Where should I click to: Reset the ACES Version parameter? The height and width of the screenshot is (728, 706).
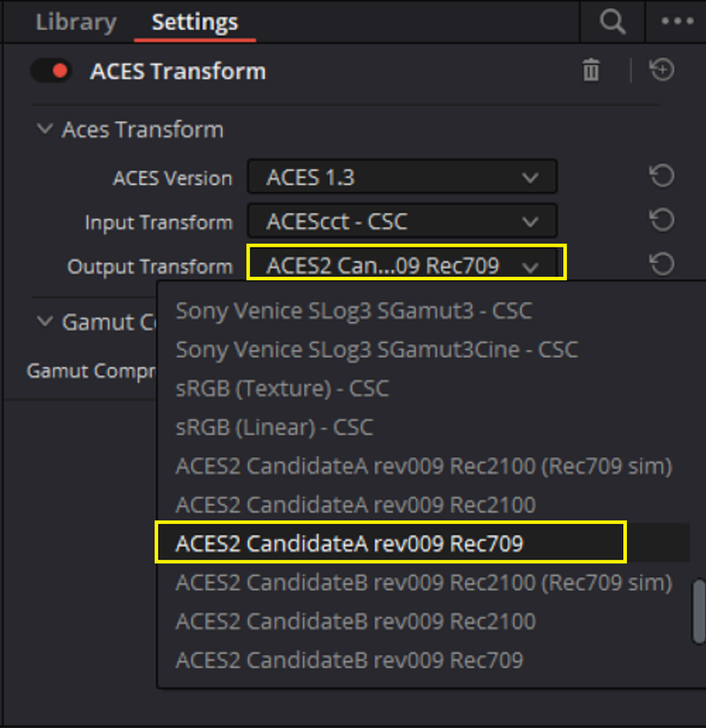(x=661, y=176)
